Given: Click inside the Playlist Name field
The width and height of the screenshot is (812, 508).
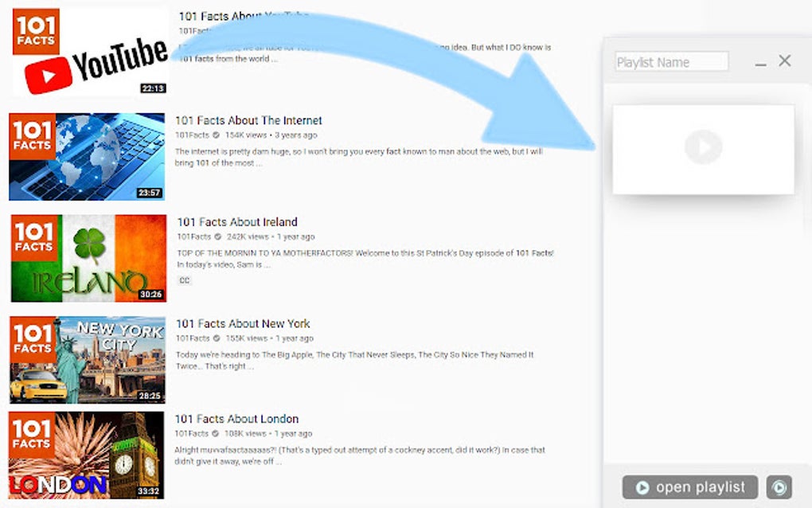Looking at the screenshot, I should [671, 61].
